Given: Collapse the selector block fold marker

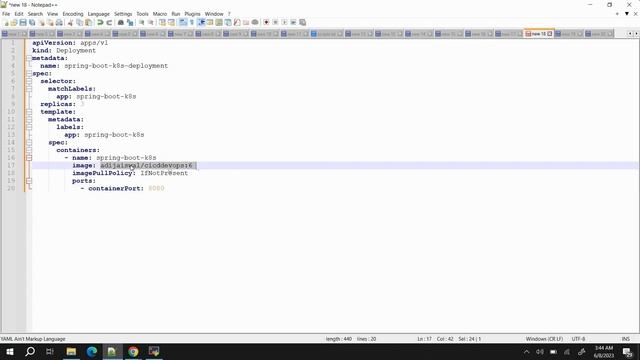Looking at the screenshot, I should tap(29, 81).
